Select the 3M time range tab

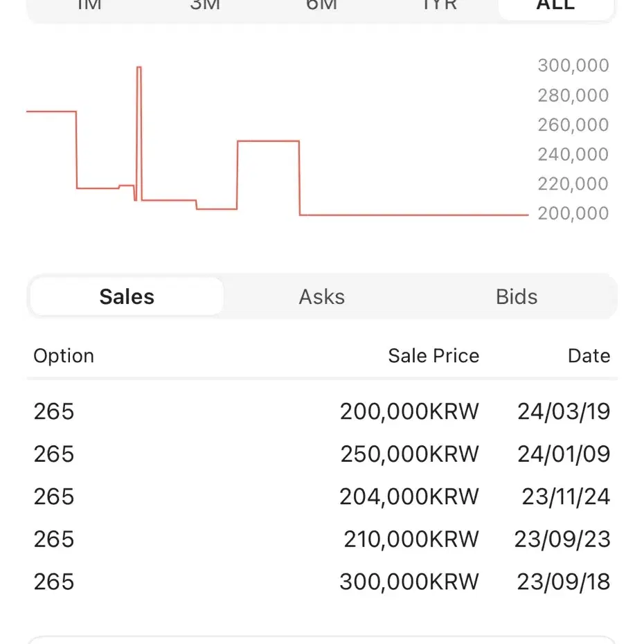click(205, 6)
